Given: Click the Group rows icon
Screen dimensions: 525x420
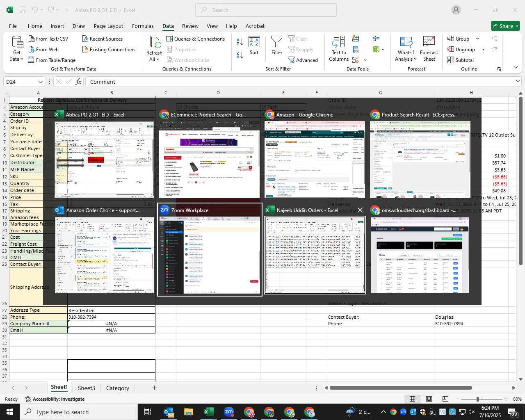Looking at the screenshot, I should [451, 39].
